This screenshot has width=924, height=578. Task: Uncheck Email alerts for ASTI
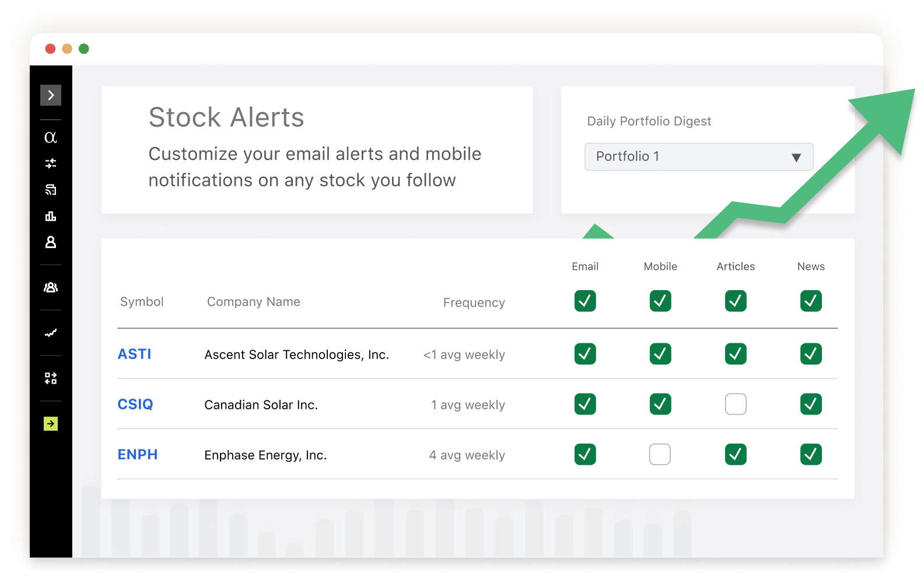(x=585, y=354)
